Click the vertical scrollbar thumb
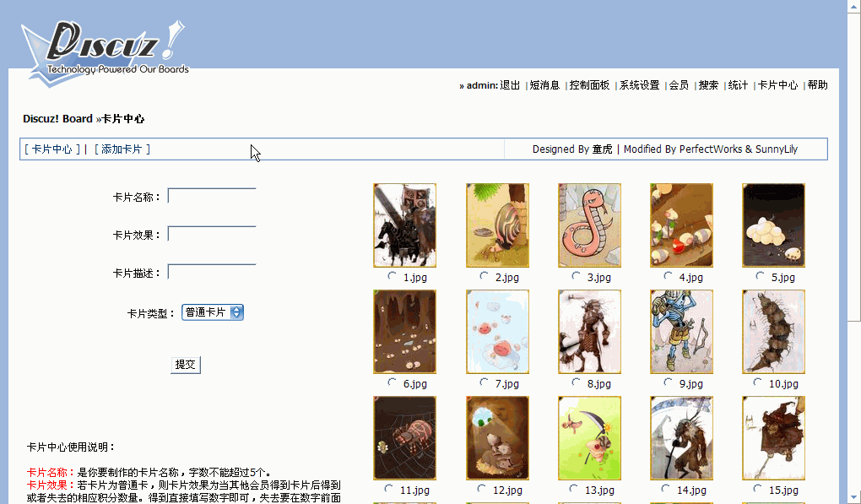This screenshot has height=504, width=861. point(854,167)
